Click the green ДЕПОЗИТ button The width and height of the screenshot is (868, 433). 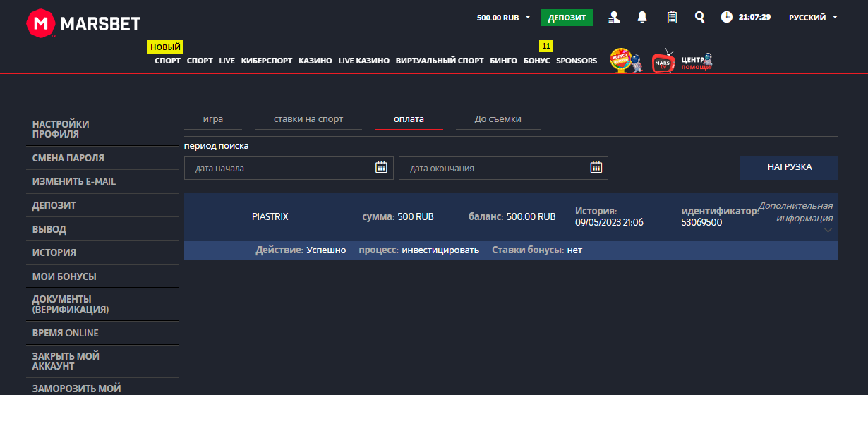click(567, 18)
